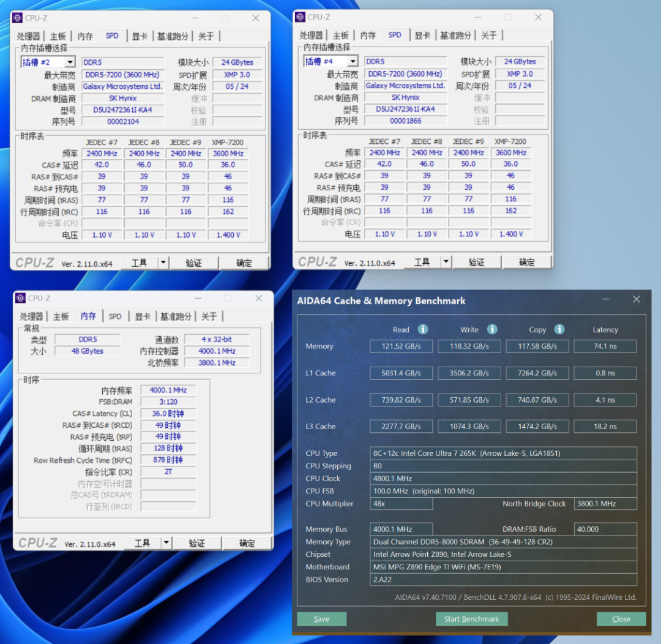Click North Bridge Clock 3800.1 MHz in AIDA64
The height and width of the screenshot is (644, 661).
click(x=605, y=504)
